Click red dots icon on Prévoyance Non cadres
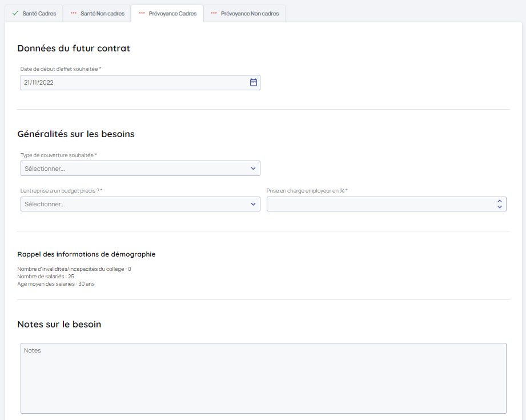Screen dimensions: 526x420 point(214,13)
